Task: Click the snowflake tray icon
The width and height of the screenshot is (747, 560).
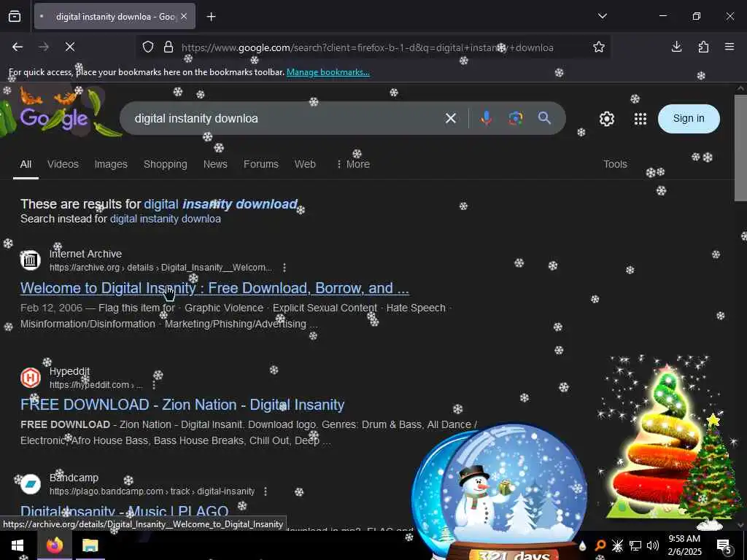Action: (x=617, y=545)
